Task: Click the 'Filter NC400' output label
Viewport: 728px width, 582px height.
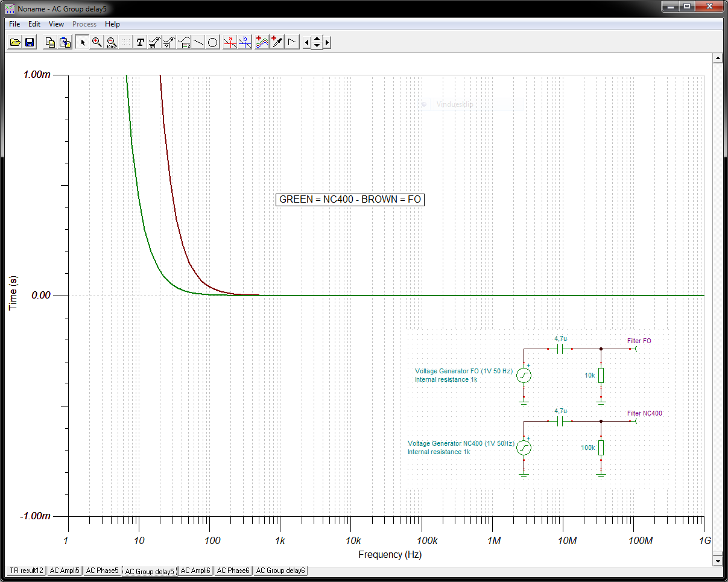Action: coord(644,414)
